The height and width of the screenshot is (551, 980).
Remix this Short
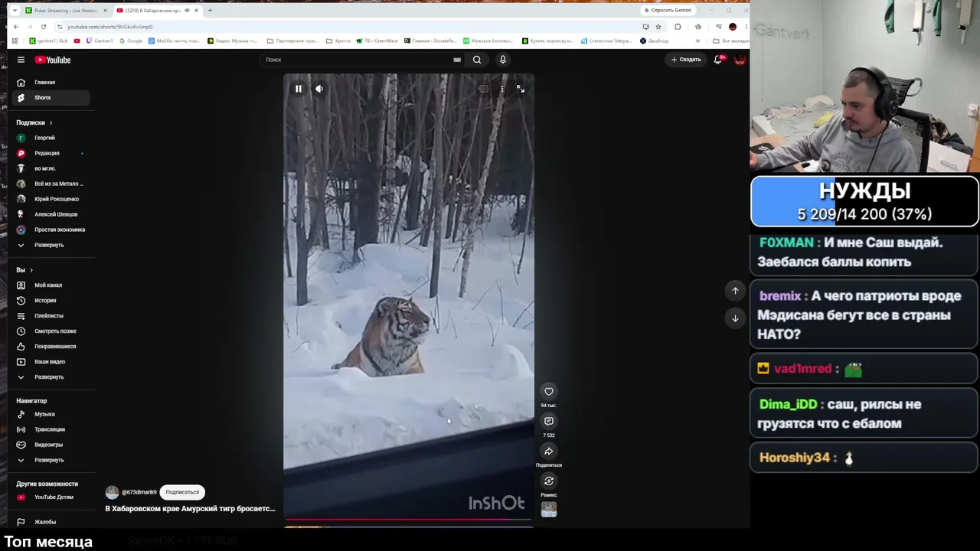point(549,481)
